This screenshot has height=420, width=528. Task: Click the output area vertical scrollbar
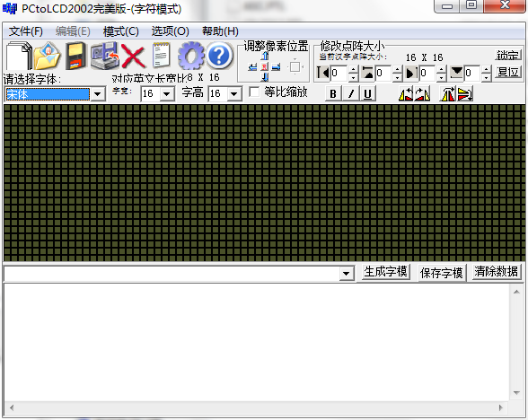coord(516,342)
